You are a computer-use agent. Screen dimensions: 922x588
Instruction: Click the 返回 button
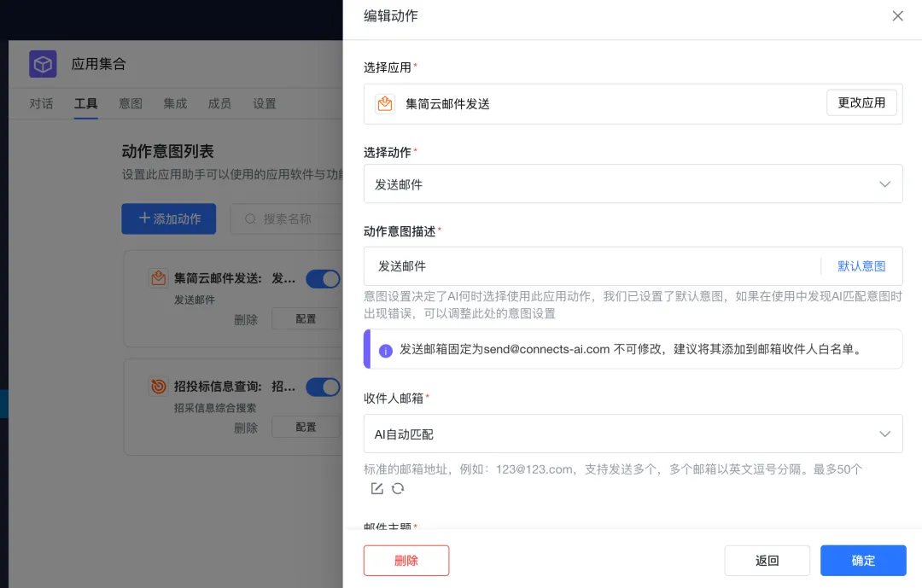pos(767,561)
